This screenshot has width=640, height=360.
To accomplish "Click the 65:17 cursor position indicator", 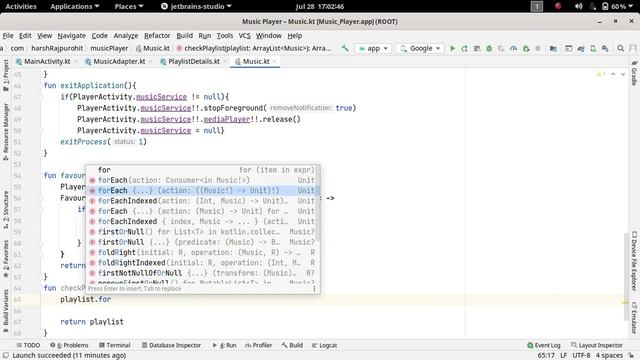I will click(x=546, y=355).
